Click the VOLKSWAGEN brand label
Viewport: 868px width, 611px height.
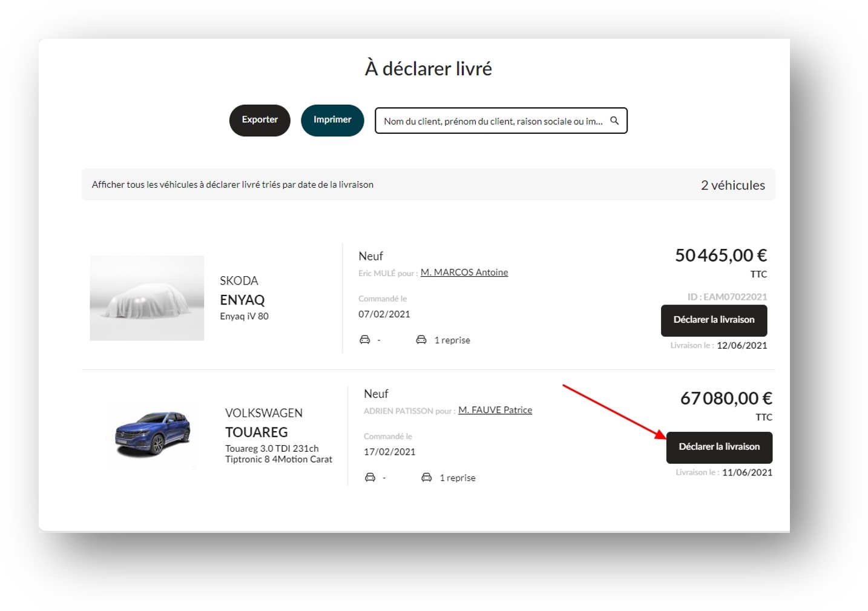pyautogui.click(x=264, y=413)
